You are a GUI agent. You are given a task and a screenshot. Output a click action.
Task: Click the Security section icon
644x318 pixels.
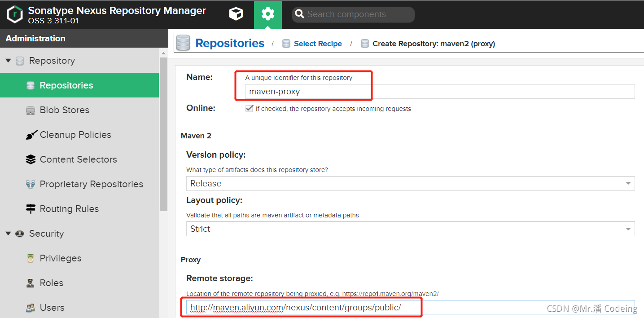pyautogui.click(x=19, y=234)
